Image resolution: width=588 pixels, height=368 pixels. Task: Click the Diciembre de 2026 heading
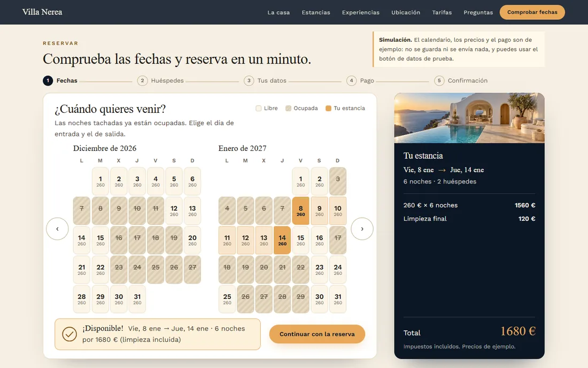(105, 148)
